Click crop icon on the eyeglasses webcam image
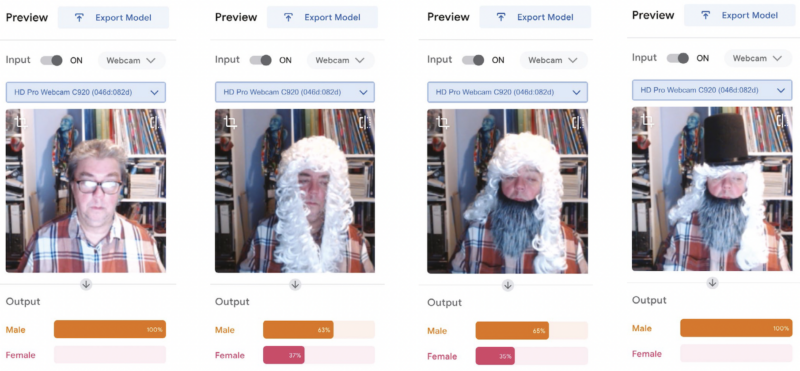Image resolution: width=800 pixels, height=371 pixels. pyautogui.click(x=21, y=122)
